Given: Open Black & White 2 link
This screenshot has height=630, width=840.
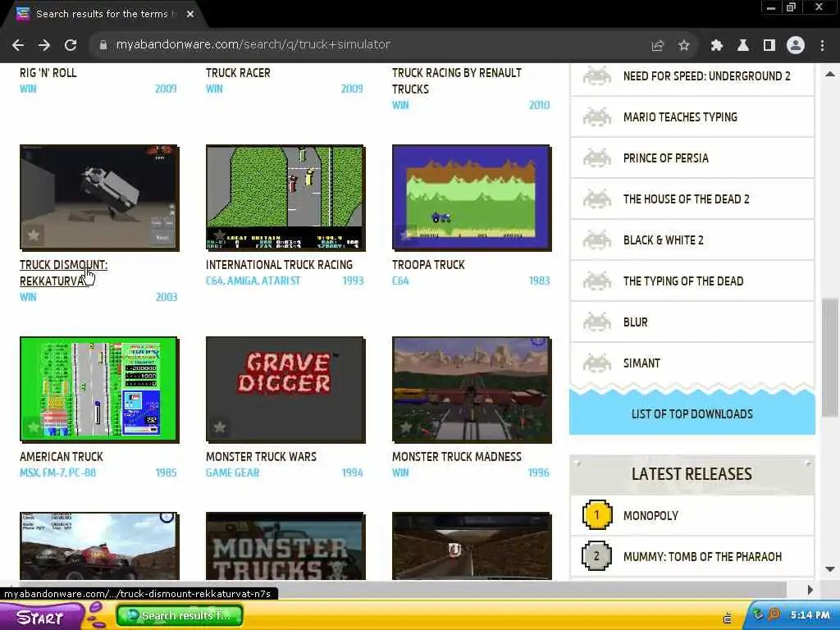Looking at the screenshot, I should point(663,240).
